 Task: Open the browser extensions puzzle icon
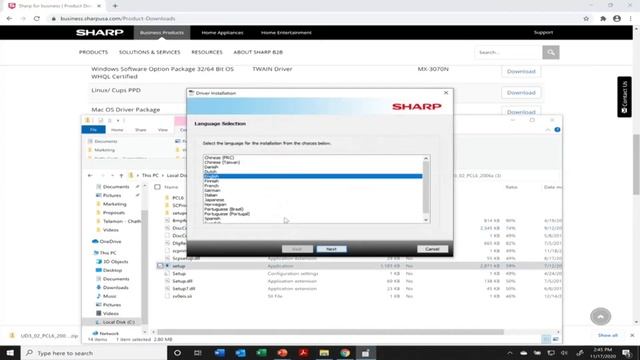coord(603,18)
